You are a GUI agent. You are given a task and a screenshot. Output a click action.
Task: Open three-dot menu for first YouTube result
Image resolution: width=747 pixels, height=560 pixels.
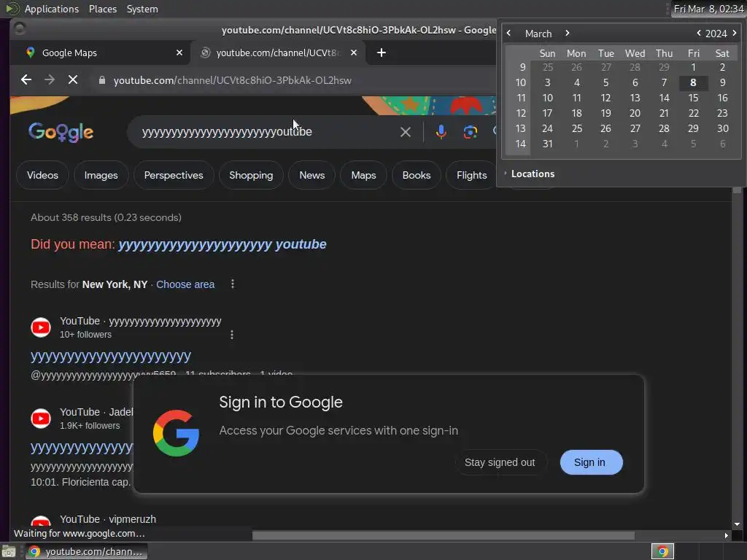pos(232,335)
